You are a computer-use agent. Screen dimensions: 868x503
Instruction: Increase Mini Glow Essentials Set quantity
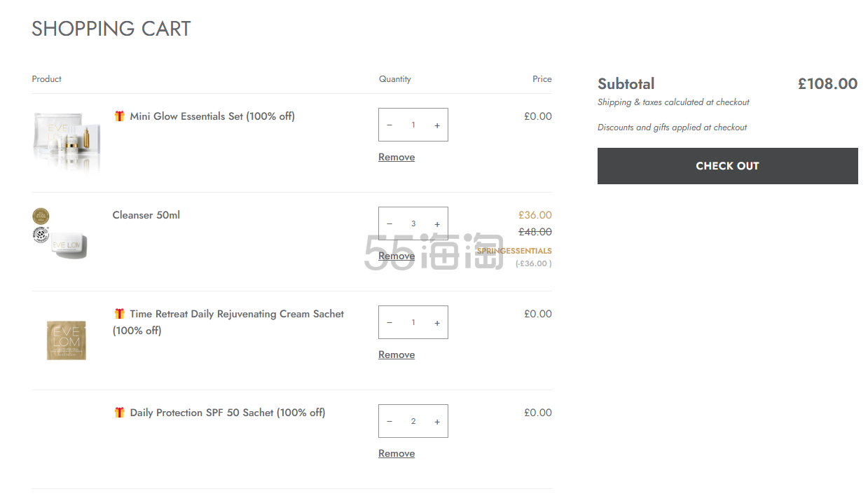point(437,125)
